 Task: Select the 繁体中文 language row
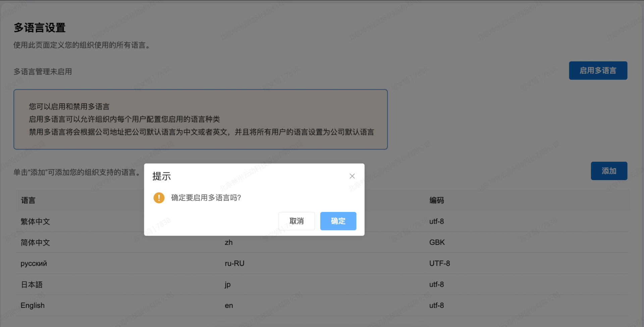(x=35, y=222)
